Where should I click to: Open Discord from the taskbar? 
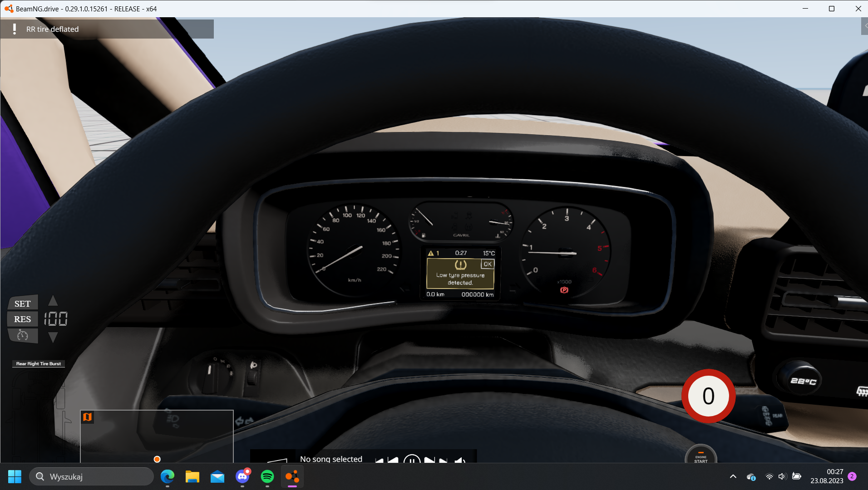tap(242, 476)
